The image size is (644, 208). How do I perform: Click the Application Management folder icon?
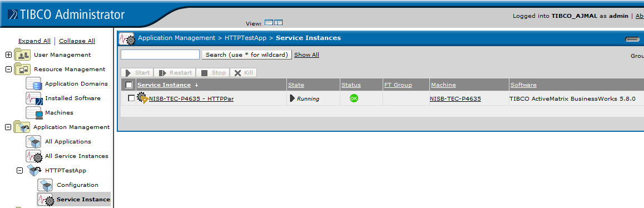[22, 127]
